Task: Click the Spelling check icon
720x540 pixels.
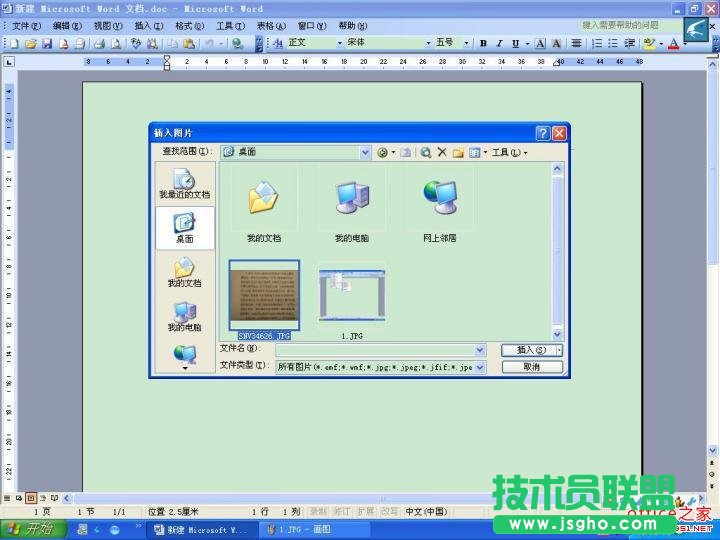Action: tap(136, 44)
